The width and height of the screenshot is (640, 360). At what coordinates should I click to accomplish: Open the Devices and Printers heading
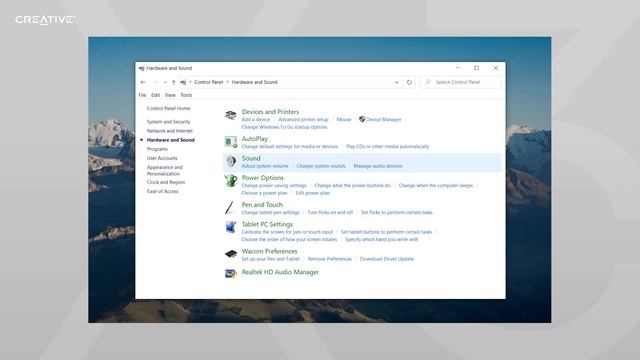coord(270,112)
